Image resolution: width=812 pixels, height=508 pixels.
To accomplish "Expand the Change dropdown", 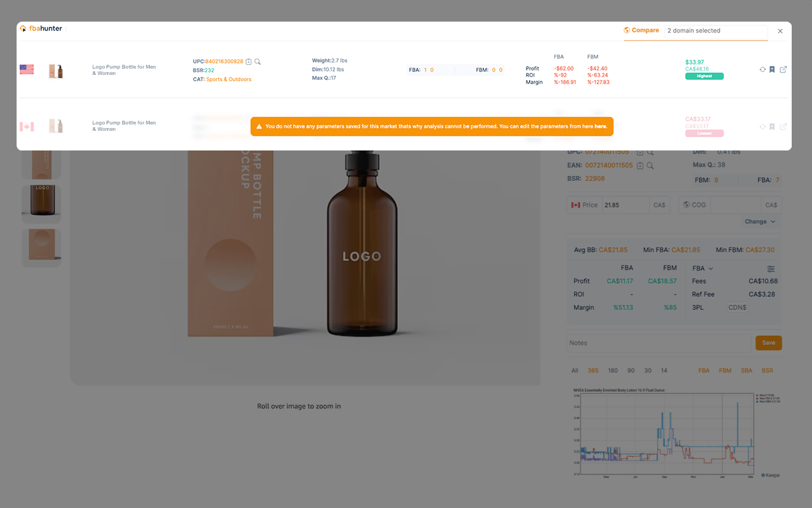I will [760, 221].
